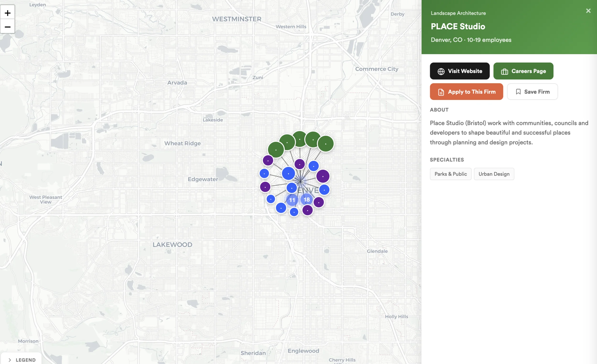Image resolution: width=597 pixels, height=364 pixels.
Task: Close the PLACE Studio details panel
Action: pyautogui.click(x=588, y=11)
